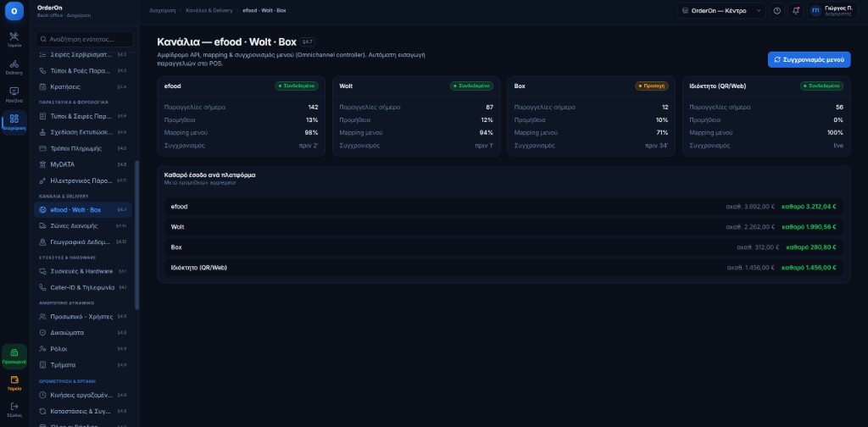Image resolution: width=868 pixels, height=427 pixels.
Task: Click the yellow Ταμείο wallet icon
Action: pos(14,380)
